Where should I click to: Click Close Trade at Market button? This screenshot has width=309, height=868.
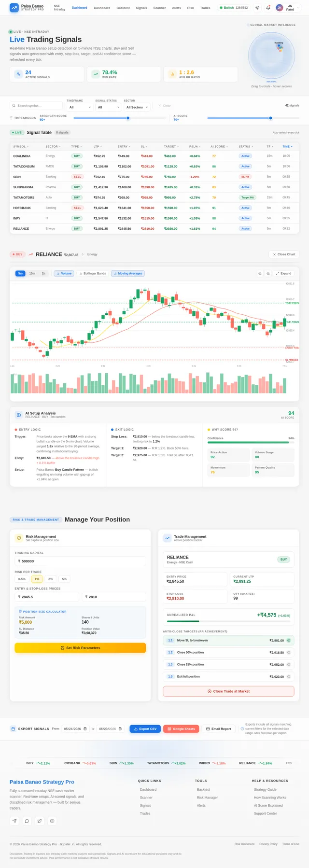click(x=228, y=691)
